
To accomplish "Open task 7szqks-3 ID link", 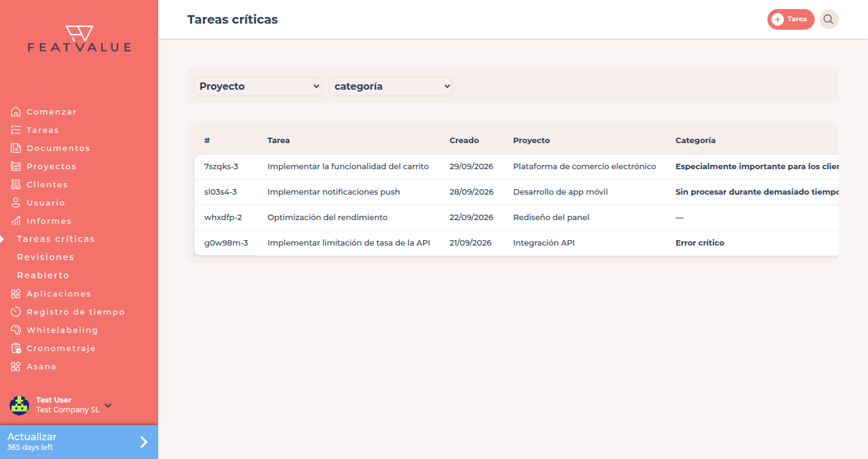I will point(221,166).
